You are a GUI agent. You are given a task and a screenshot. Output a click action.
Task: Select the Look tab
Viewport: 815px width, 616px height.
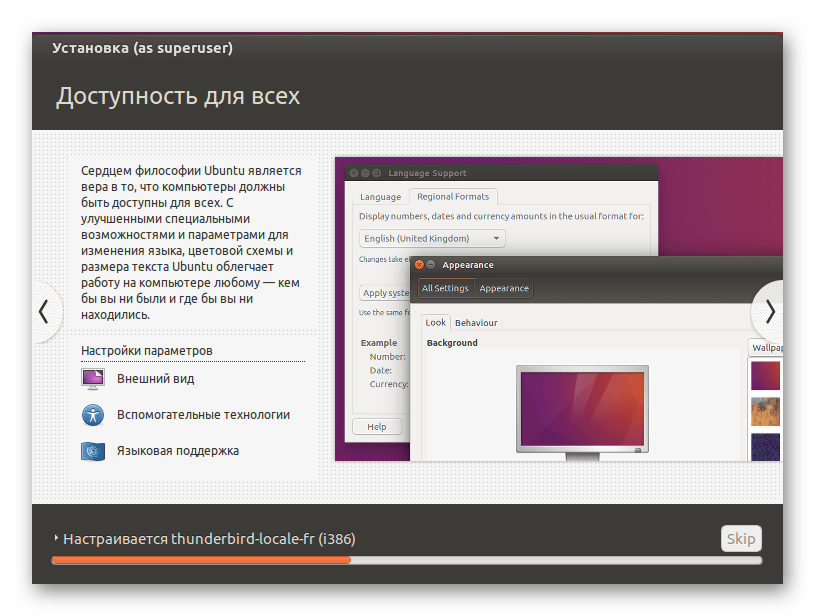tap(436, 323)
